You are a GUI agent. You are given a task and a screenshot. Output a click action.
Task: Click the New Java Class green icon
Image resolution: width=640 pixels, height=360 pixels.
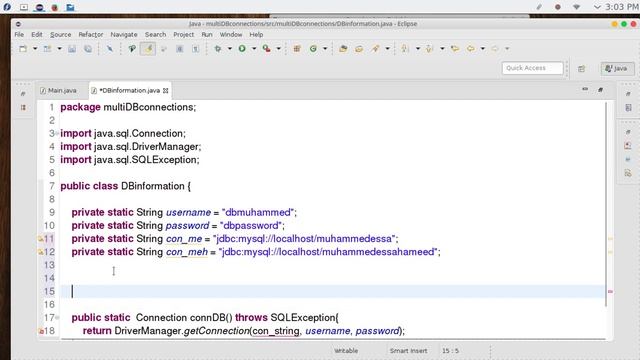(313, 49)
